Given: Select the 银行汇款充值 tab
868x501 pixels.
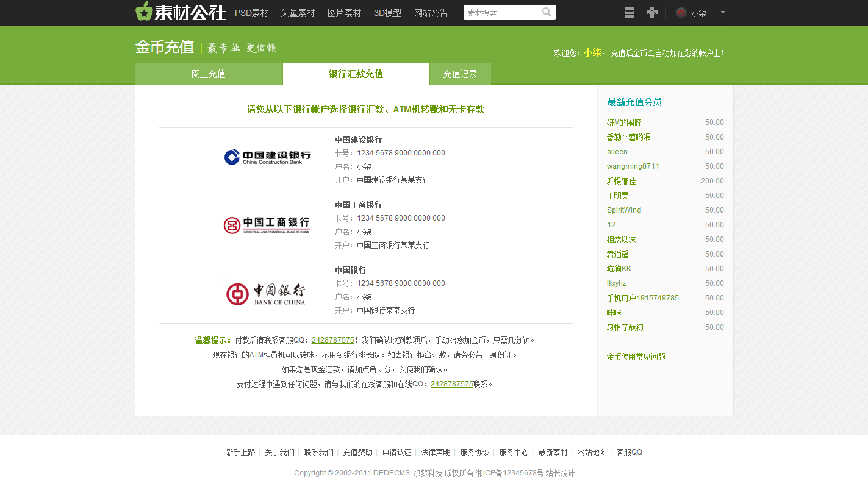Looking at the screenshot, I should click(x=356, y=74).
